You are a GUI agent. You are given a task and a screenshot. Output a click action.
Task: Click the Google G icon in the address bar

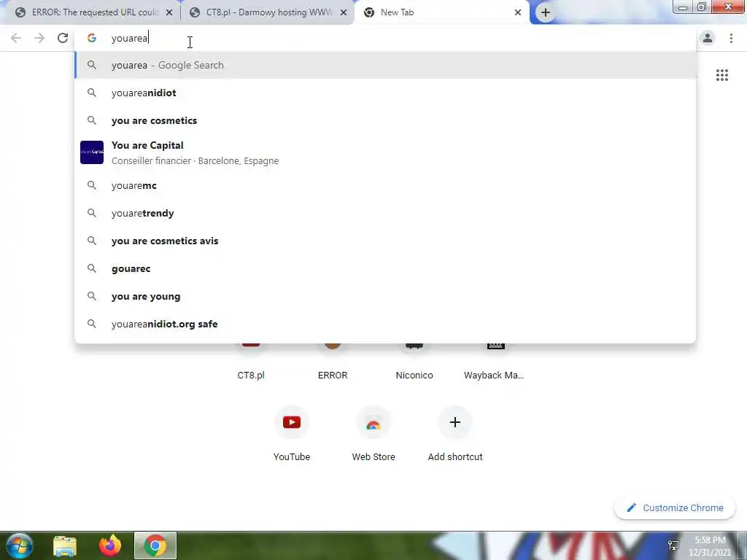tap(91, 38)
